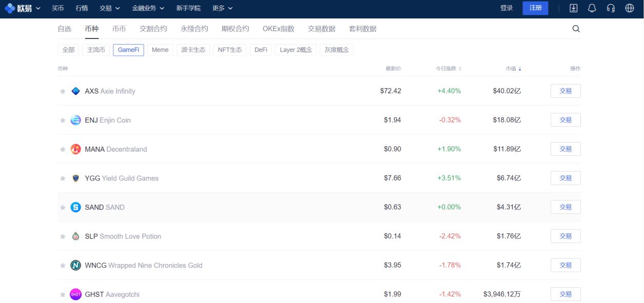Select the DeFi category filter
644x303 pixels.
click(x=261, y=50)
